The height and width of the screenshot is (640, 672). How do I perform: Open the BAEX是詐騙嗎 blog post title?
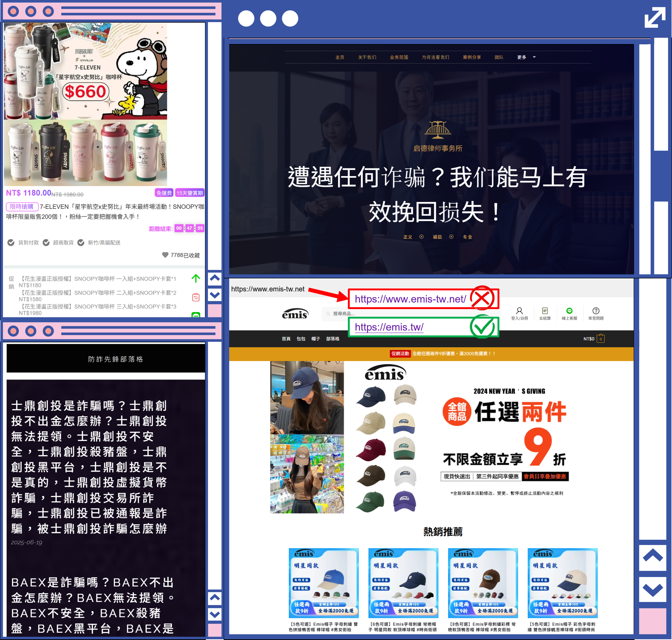(x=93, y=606)
